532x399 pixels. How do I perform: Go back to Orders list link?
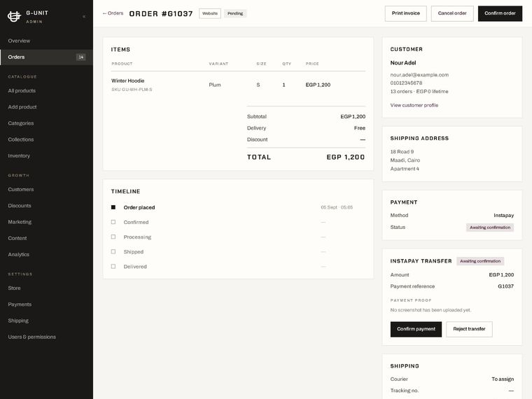pyautogui.click(x=113, y=13)
